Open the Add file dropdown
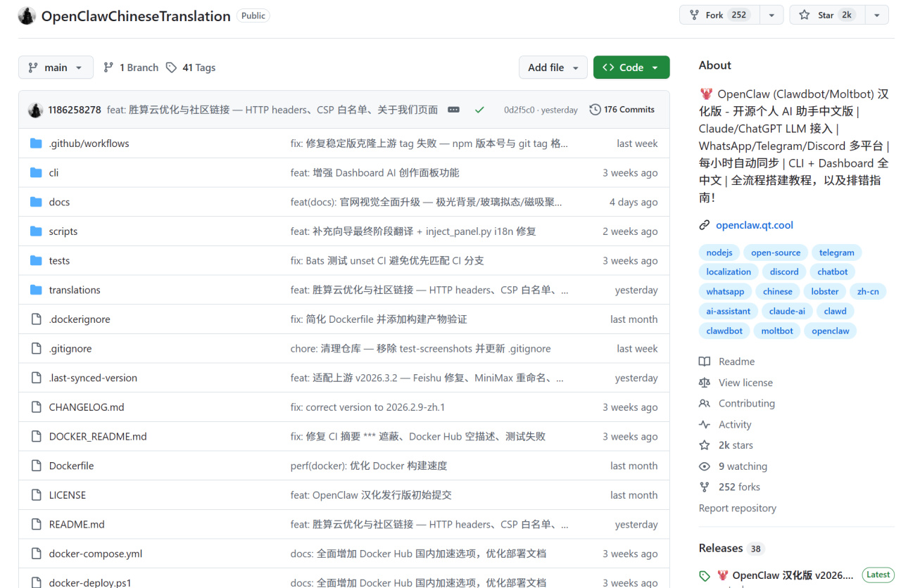This screenshot has height=588, width=901. click(x=553, y=68)
